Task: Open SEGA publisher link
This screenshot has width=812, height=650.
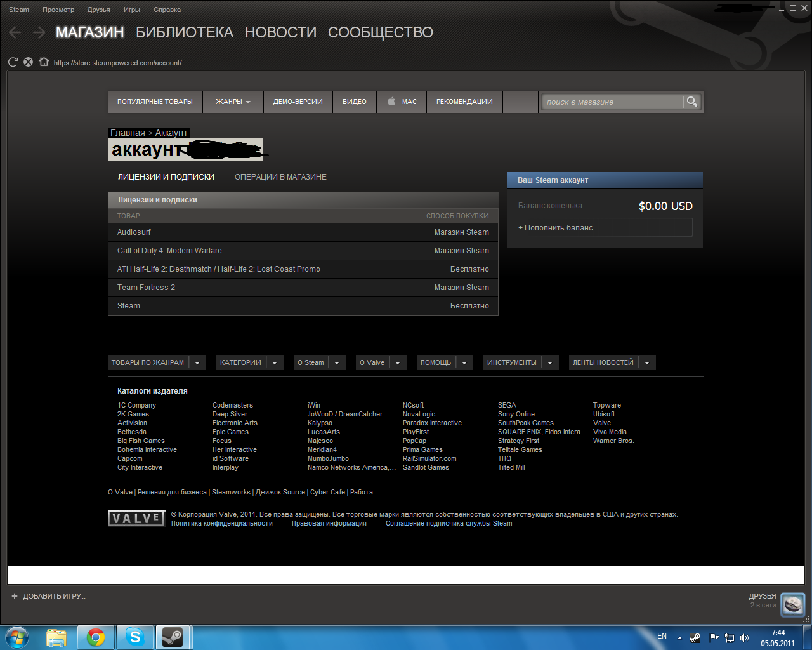Action: [x=507, y=405]
